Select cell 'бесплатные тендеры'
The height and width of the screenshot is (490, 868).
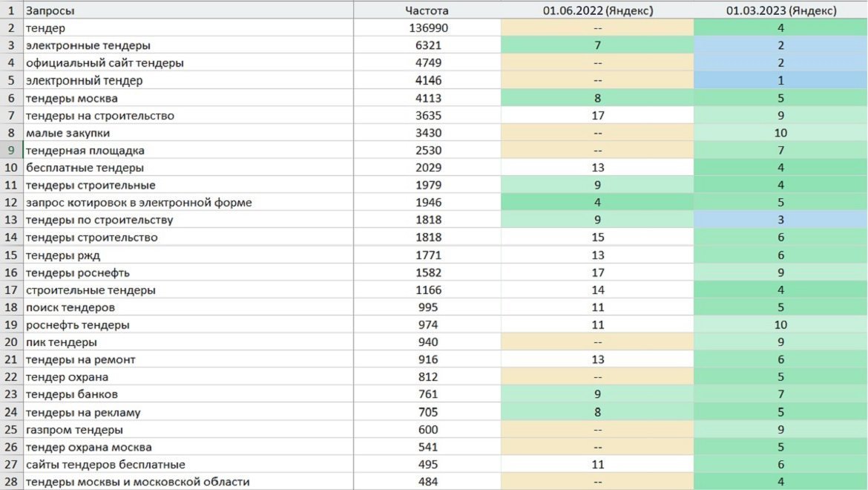coord(188,167)
